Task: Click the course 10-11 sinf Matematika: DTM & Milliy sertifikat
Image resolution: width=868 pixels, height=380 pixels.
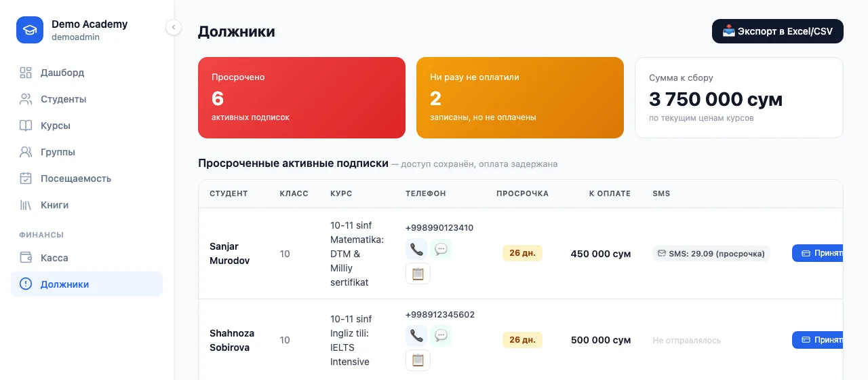Action: click(x=357, y=254)
